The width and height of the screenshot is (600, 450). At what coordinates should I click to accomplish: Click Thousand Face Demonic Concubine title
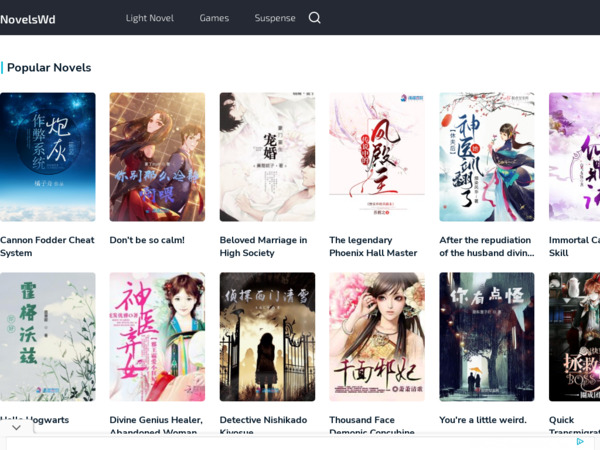(372, 425)
